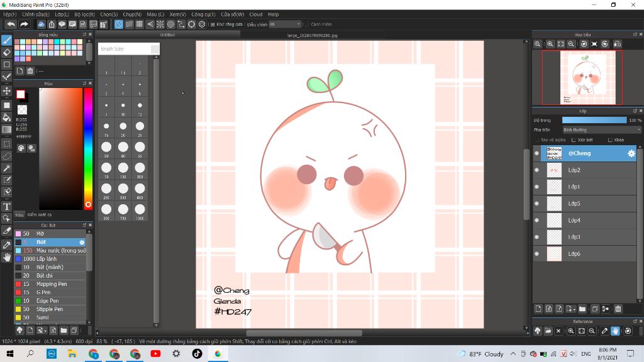The width and height of the screenshot is (644, 362).
Task: Open TikTok from the Windows taskbar
Action: pos(197,353)
